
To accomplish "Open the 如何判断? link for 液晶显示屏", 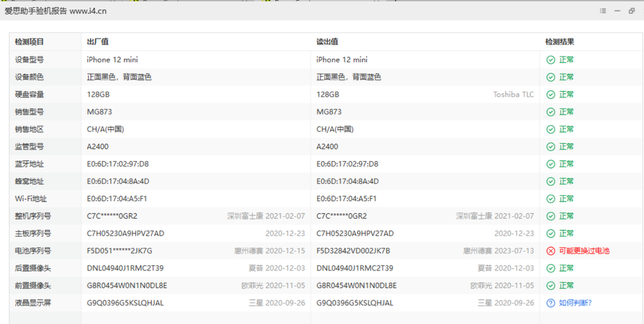I will click(575, 303).
